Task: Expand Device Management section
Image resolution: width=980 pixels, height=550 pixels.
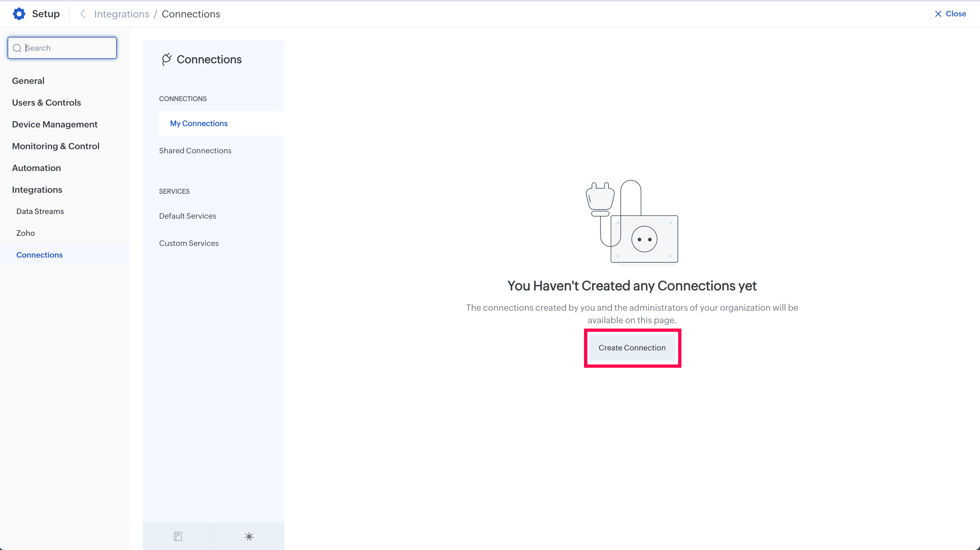Action: coord(55,124)
